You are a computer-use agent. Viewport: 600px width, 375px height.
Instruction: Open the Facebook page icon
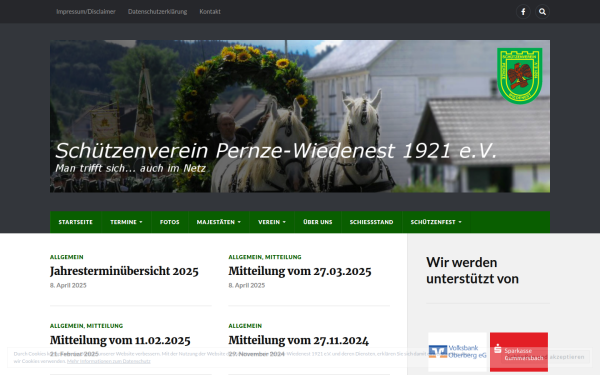(523, 11)
